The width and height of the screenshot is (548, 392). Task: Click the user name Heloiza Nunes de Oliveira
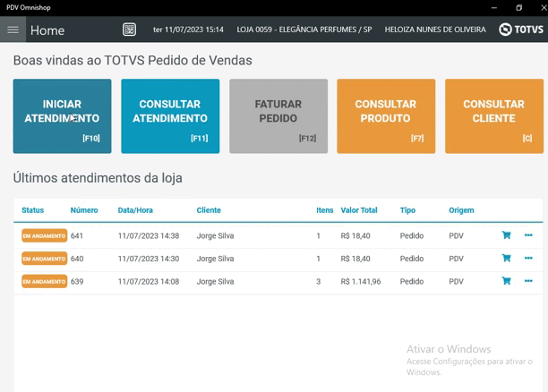click(435, 30)
